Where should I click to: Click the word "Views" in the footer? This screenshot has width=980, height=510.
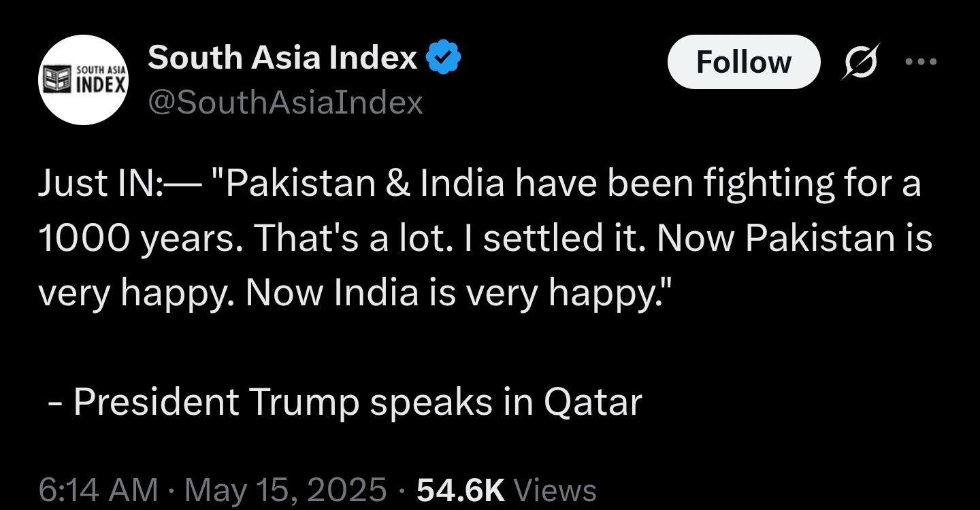pyautogui.click(x=555, y=490)
